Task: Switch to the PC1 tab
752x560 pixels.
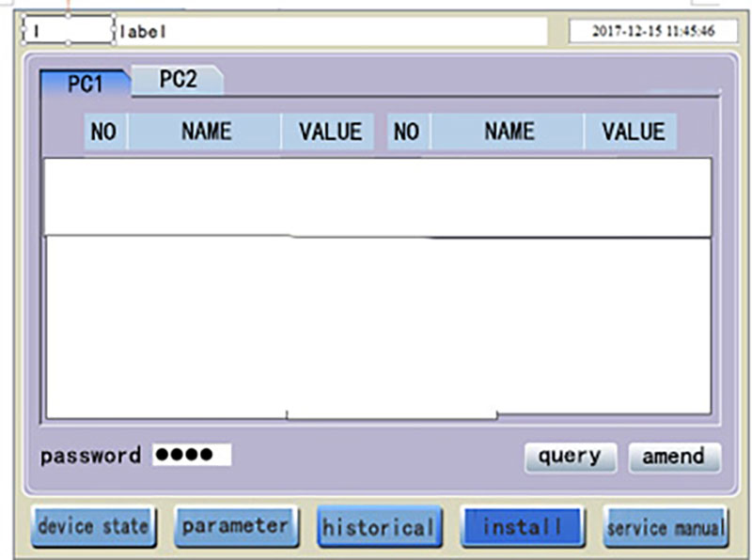Action: [x=85, y=84]
